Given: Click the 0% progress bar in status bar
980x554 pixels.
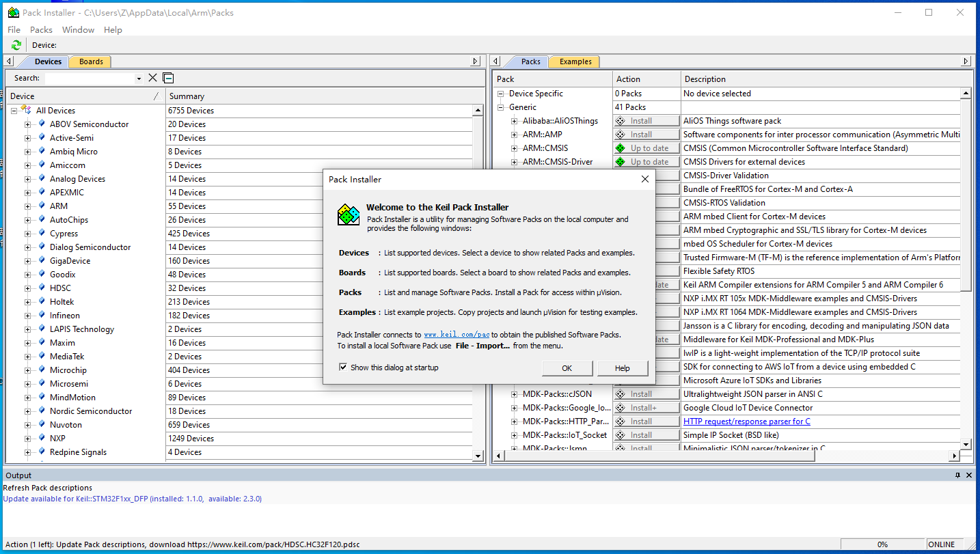Looking at the screenshot, I should pos(882,544).
